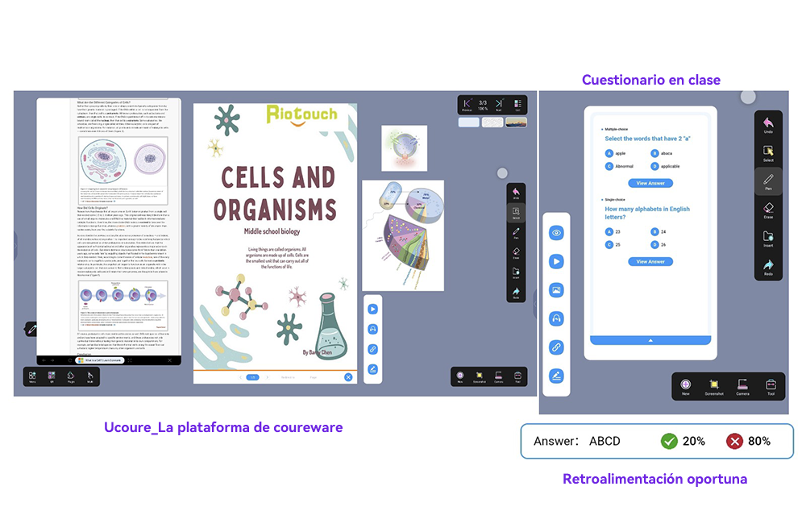Choose Select tool in the quiz panel toolbar
Screen dimensions: 806x532
point(768,153)
